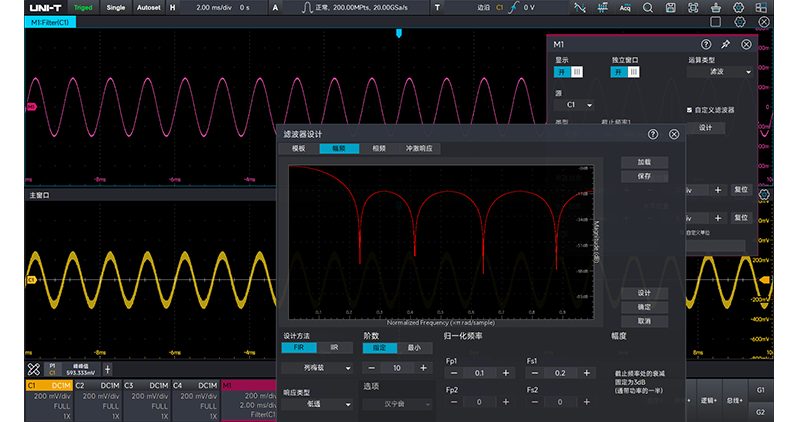Click the measurement ruler icon at bottom left
Screen dimensions: 800x422
(34, 369)
